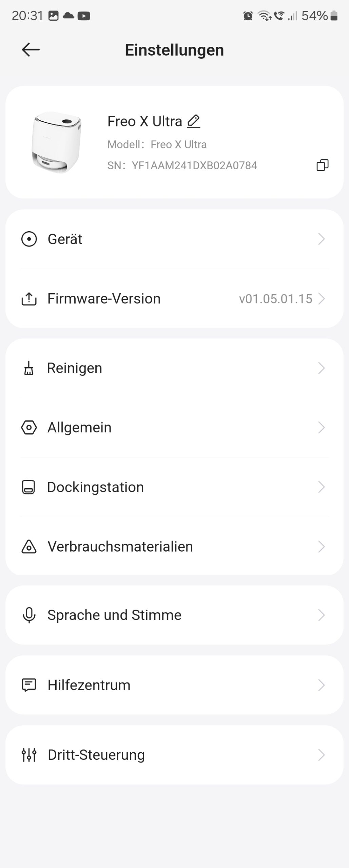Open the Reinigen menu entry
Image resolution: width=349 pixels, height=868 pixels.
point(174,368)
